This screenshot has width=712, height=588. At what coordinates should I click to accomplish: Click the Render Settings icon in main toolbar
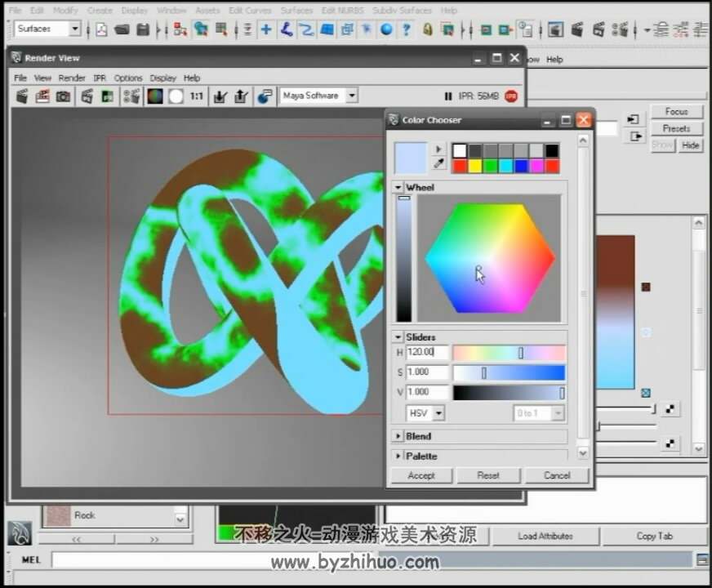click(620, 30)
